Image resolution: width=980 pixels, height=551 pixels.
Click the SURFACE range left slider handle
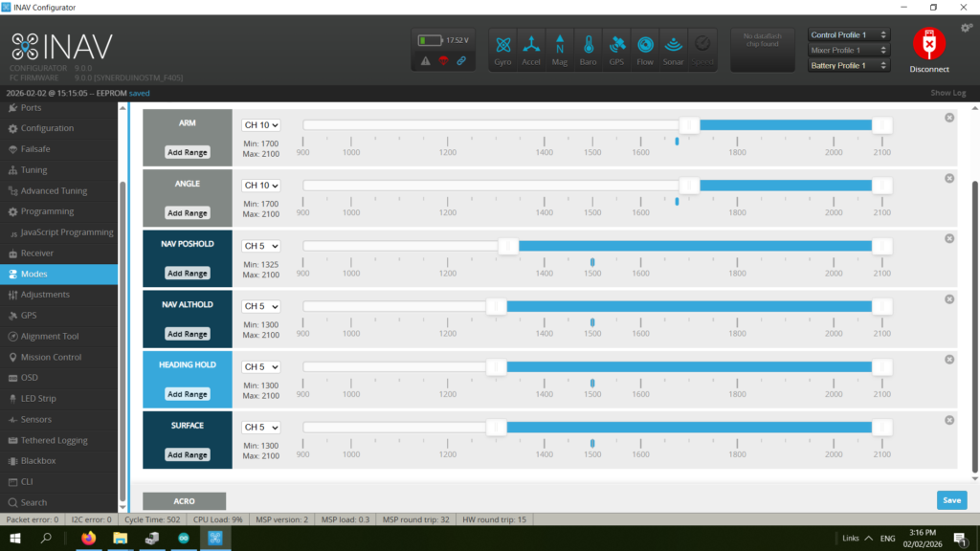pos(496,428)
